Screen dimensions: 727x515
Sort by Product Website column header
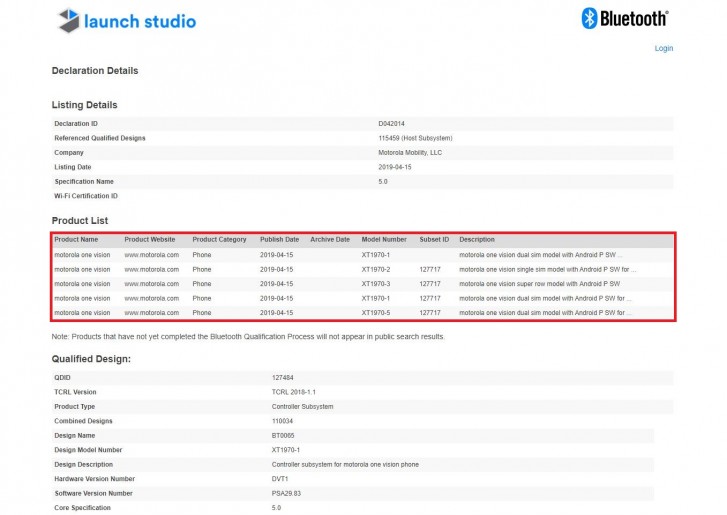click(x=150, y=240)
